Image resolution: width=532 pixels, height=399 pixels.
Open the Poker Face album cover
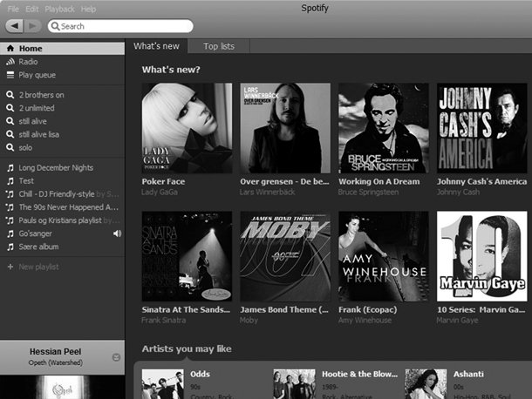pos(187,128)
